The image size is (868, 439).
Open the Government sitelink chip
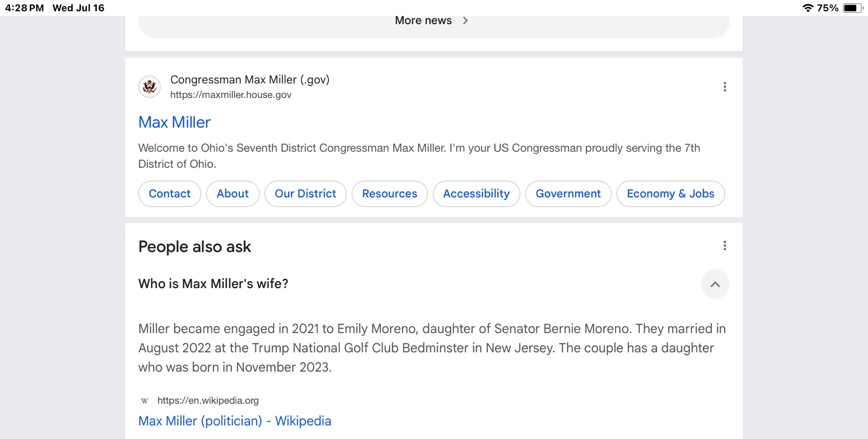click(x=568, y=193)
